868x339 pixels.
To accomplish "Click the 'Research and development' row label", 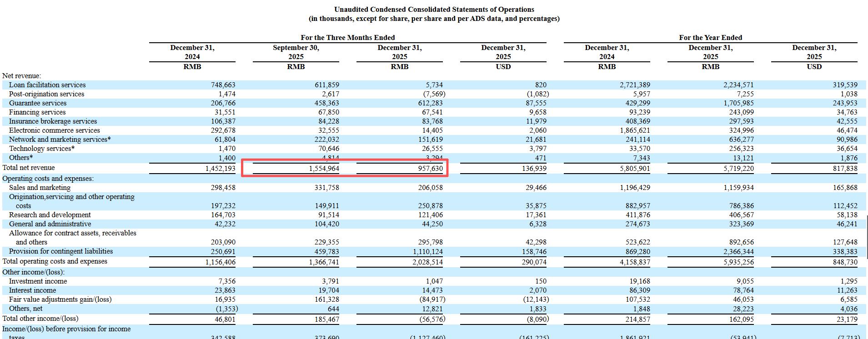I will (50, 215).
